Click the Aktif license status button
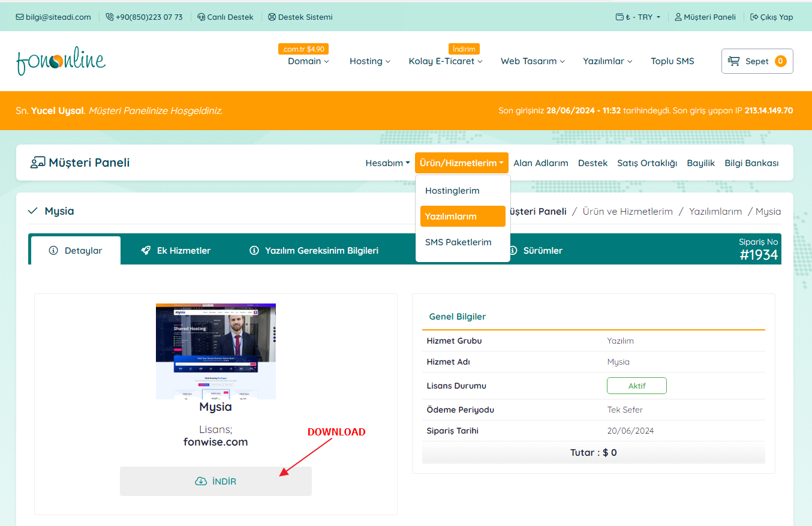Viewport: 812px width, 526px height. (636, 386)
